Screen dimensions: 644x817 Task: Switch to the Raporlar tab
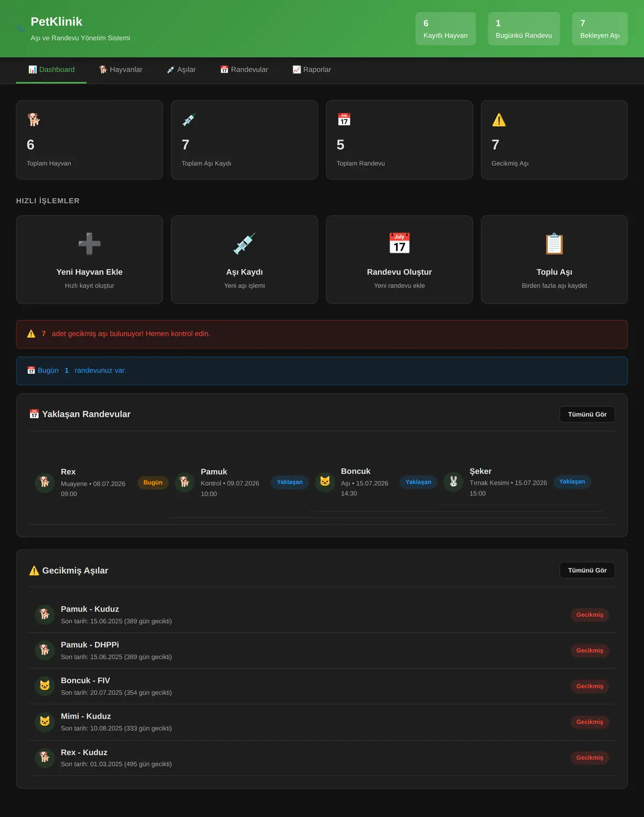[312, 70]
